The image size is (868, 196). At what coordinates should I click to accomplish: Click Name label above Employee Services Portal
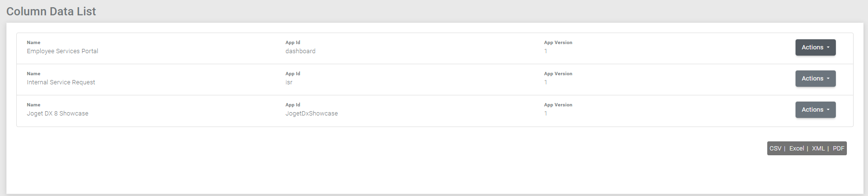point(34,43)
